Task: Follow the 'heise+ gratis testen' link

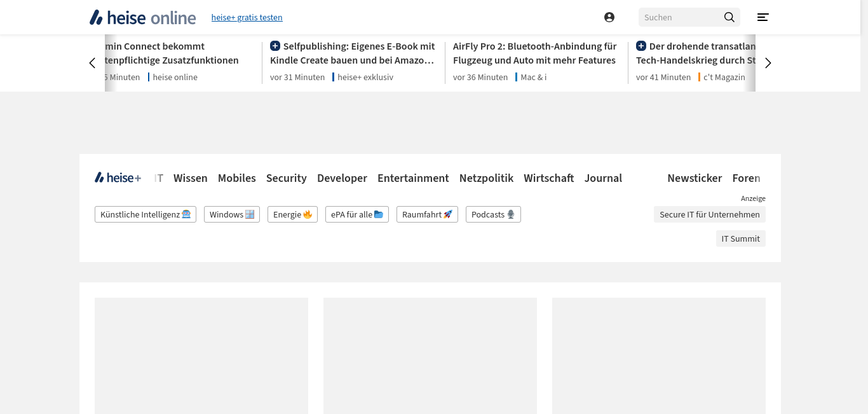Action: pos(247,17)
